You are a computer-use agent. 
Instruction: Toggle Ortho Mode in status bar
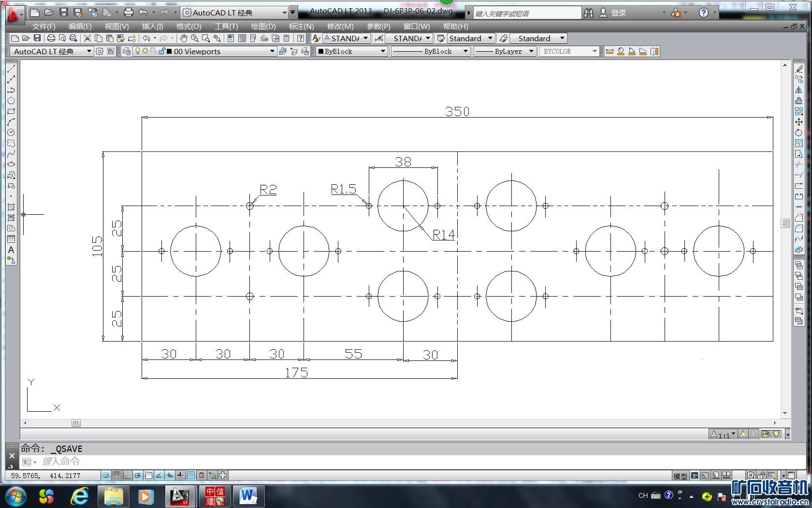tap(127, 476)
